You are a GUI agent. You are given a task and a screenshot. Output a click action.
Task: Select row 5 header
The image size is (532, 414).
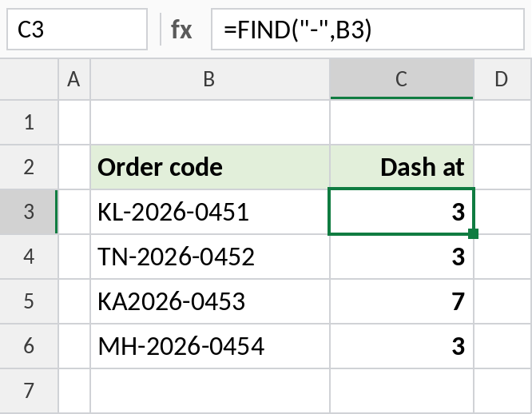[x=30, y=301]
